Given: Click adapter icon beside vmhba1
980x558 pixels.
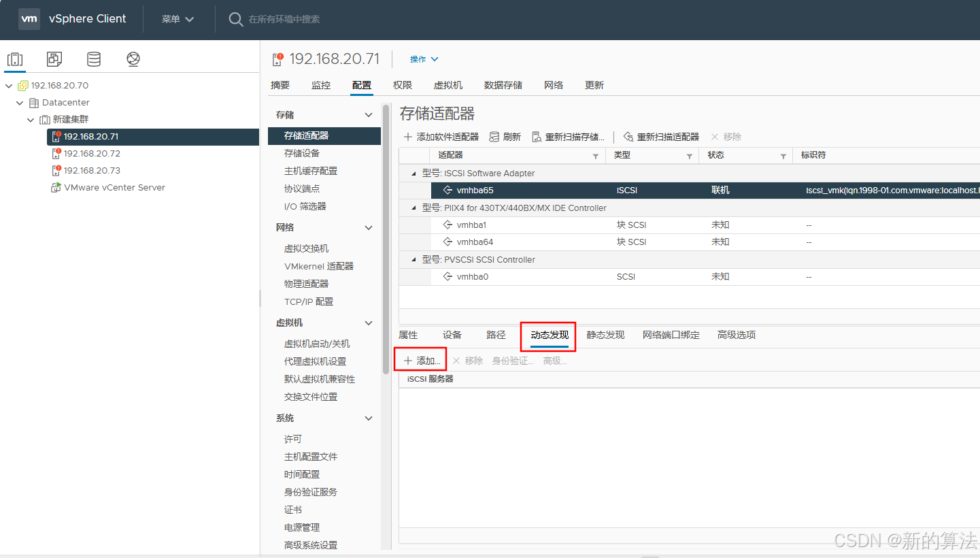Looking at the screenshot, I should click(x=447, y=225).
